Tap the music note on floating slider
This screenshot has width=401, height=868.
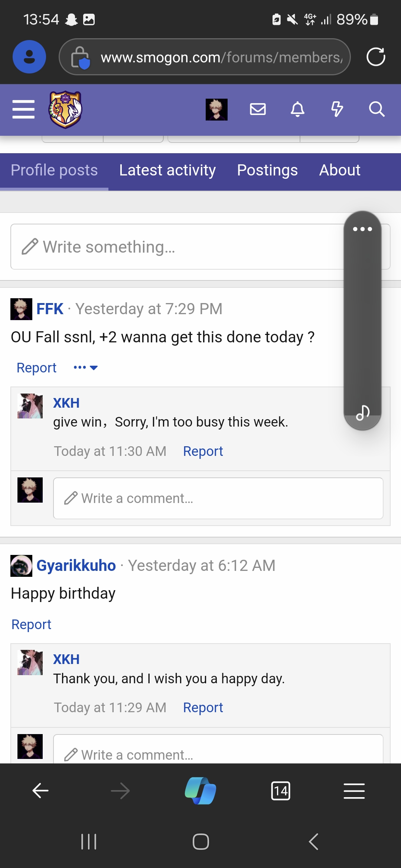click(363, 413)
